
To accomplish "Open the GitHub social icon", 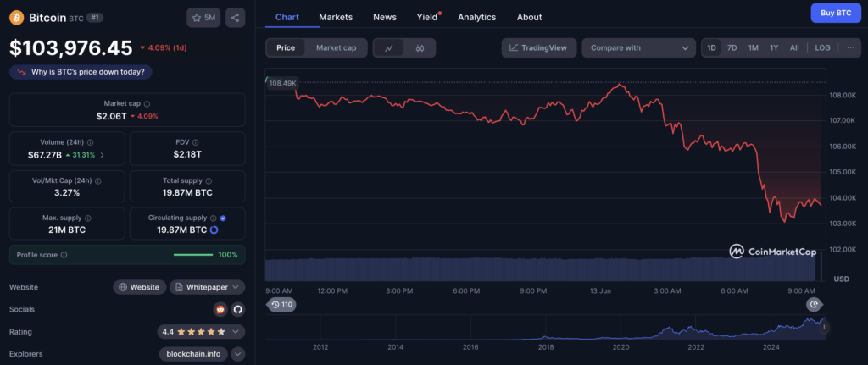I will click(x=237, y=310).
